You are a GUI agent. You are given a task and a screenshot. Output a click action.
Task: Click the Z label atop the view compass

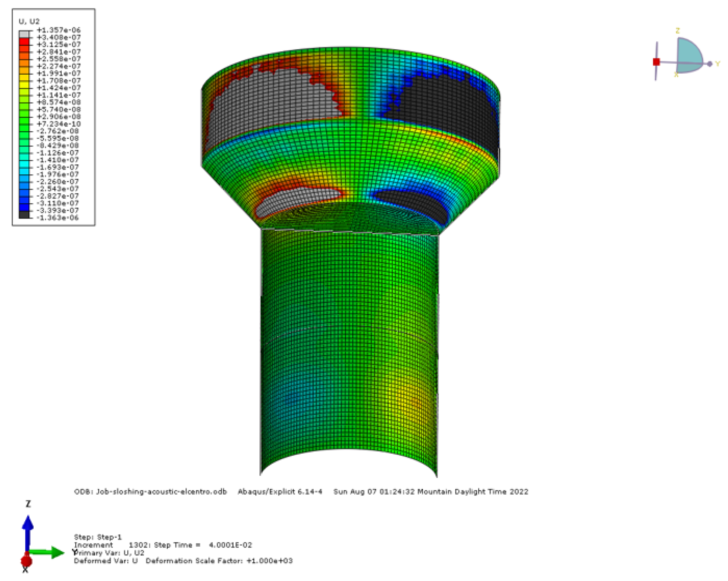(677, 31)
